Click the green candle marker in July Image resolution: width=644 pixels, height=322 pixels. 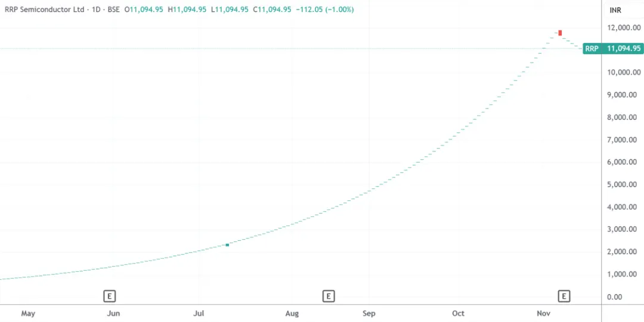point(227,244)
